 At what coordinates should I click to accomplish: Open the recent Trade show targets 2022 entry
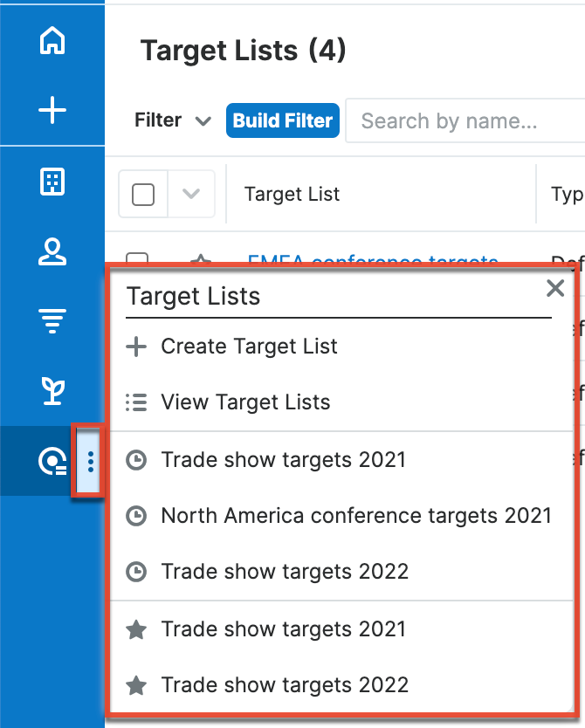285,571
